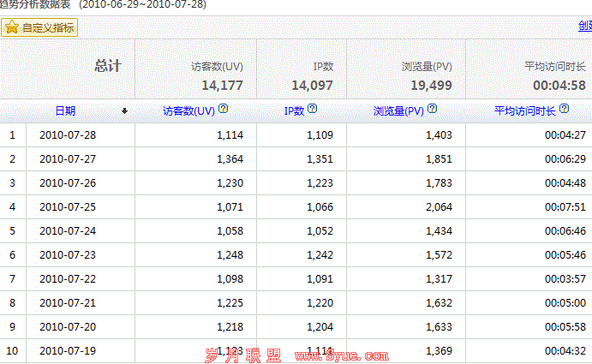Sort by 浏览量(PV) column header
592x364 pixels.
(398, 110)
